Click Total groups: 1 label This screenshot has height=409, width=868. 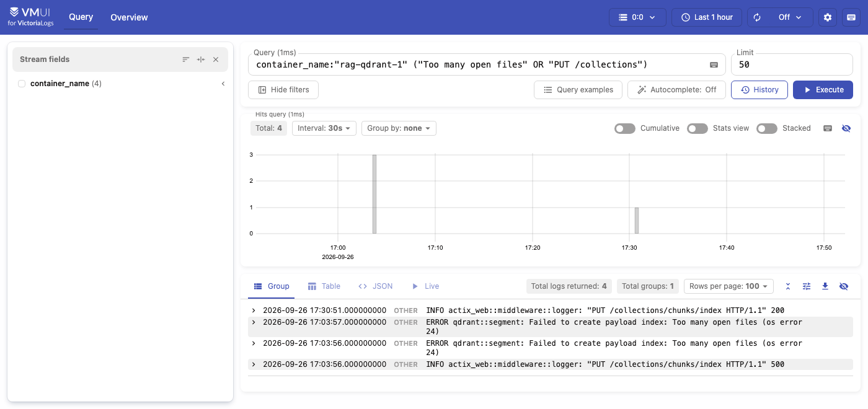[648, 286]
